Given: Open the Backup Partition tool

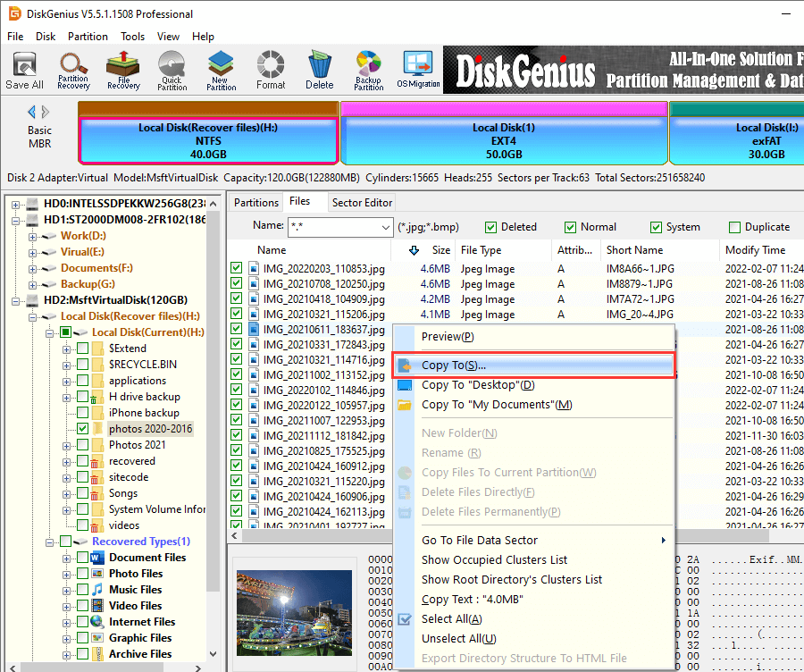Looking at the screenshot, I should tap(369, 71).
